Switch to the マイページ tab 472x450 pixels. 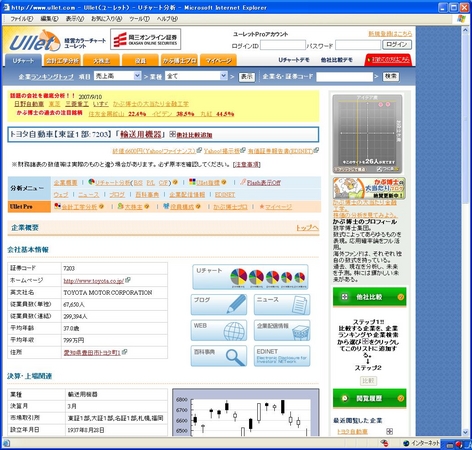click(218, 61)
